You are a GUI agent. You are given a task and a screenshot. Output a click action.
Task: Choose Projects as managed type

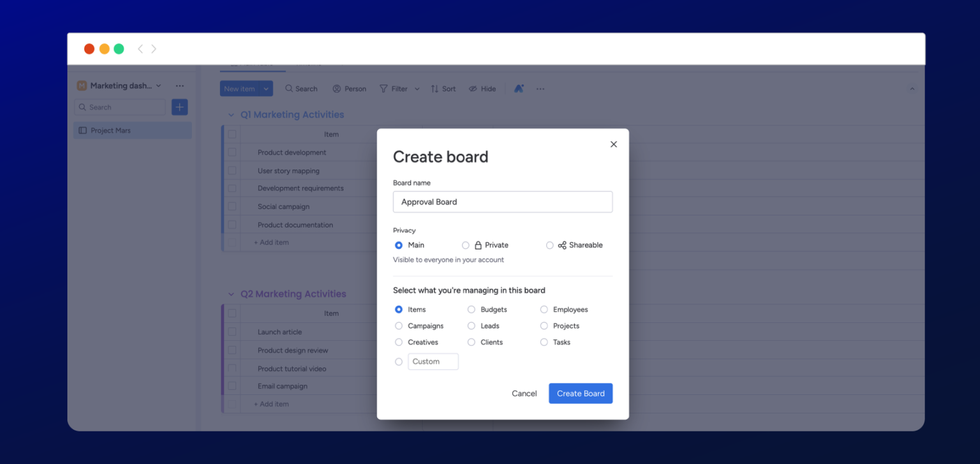[x=544, y=326]
